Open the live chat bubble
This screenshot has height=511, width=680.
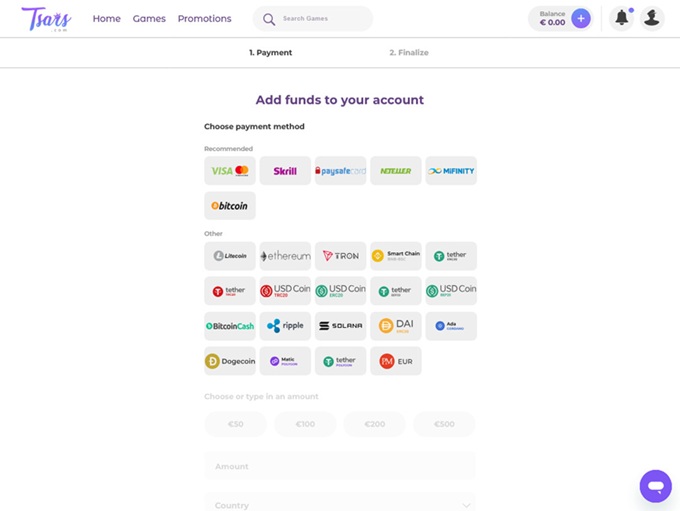click(x=656, y=486)
